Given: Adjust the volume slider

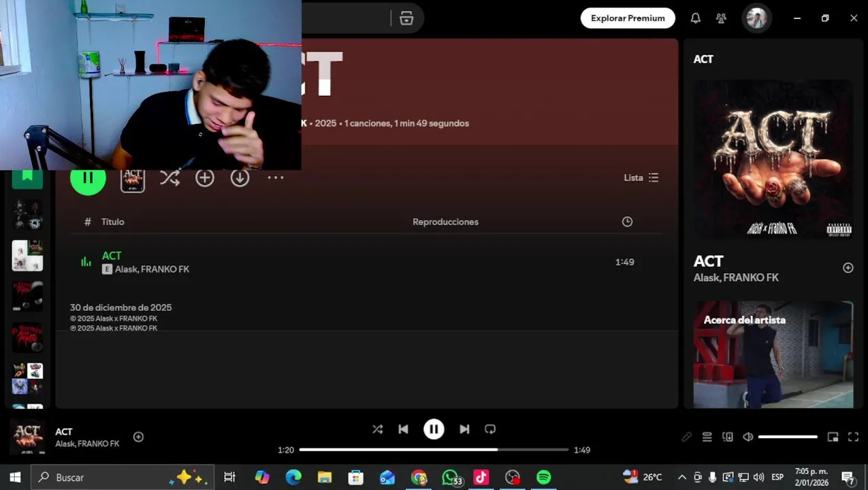Looking at the screenshot, I should [788, 437].
